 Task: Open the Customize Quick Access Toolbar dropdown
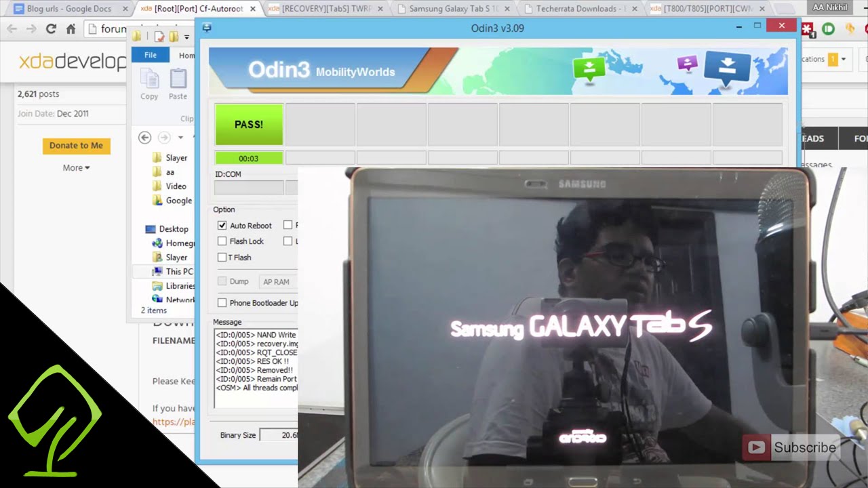186,37
